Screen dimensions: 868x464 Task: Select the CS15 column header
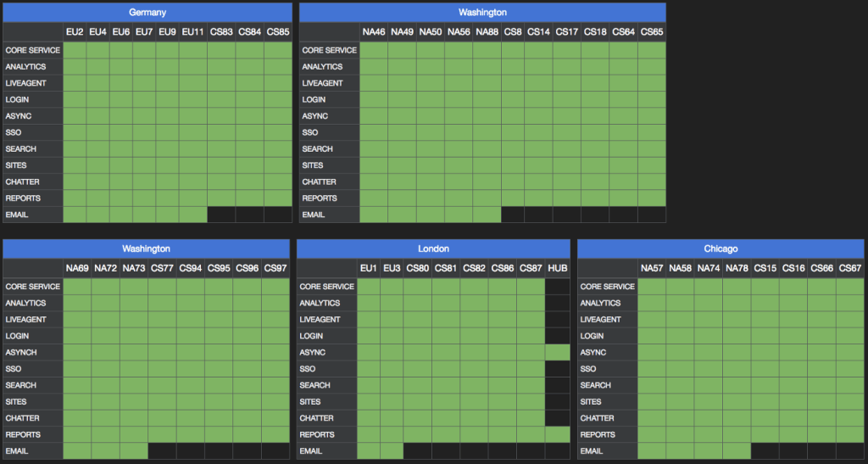coord(765,269)
